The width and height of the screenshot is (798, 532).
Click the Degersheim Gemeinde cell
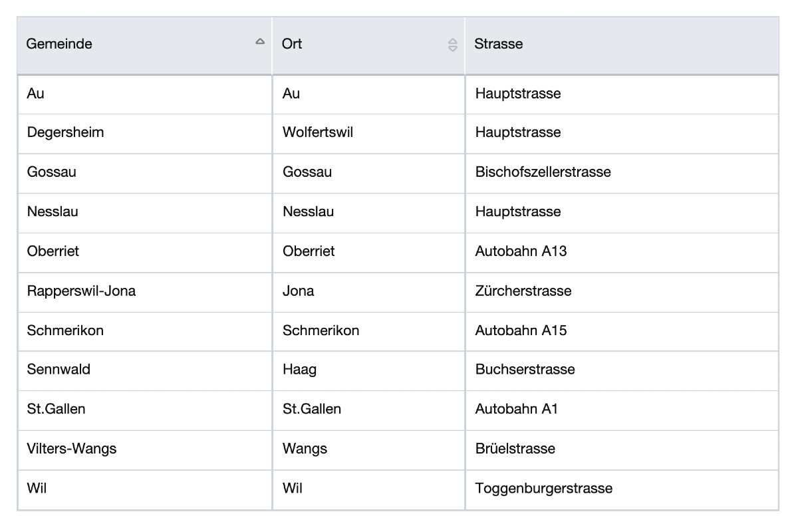[x=66, y=132]
